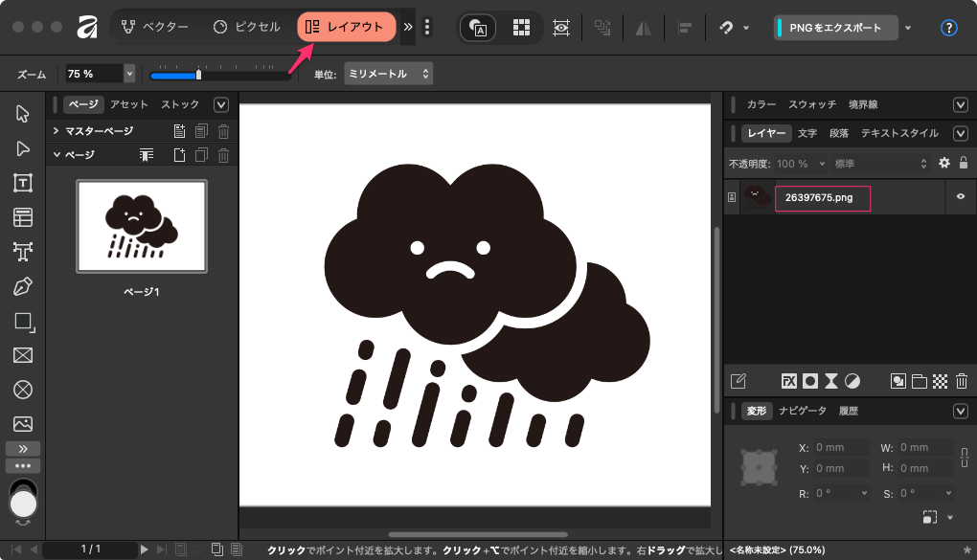Switch to the スウォッチ tab
The height and width of the screenshot is (560, 977).
click(x=812, y=104)
